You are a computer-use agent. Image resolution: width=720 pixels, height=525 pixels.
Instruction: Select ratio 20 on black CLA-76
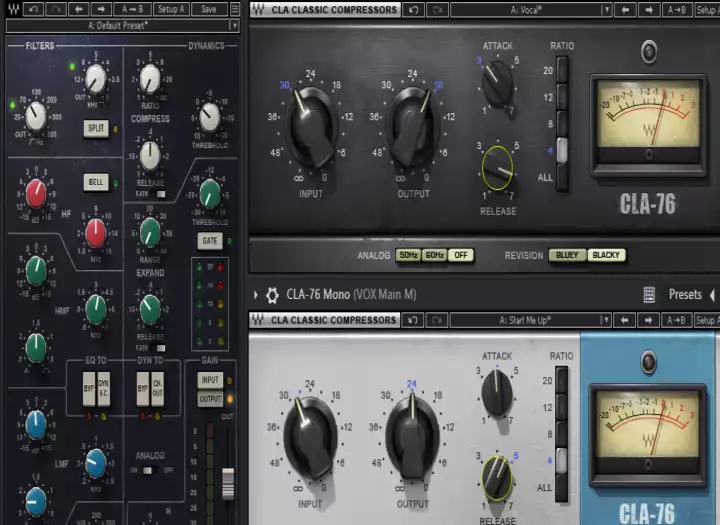coord(562,70)
